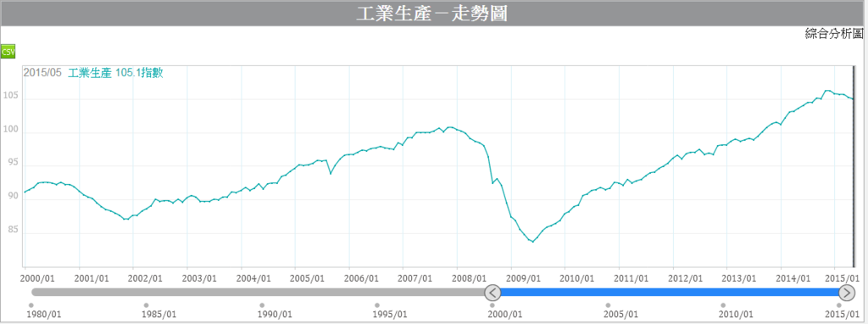The width and height of the screenshot is (868, 324).
Task: Click the 2009/01 x-axis label
Action: point(523,277)
